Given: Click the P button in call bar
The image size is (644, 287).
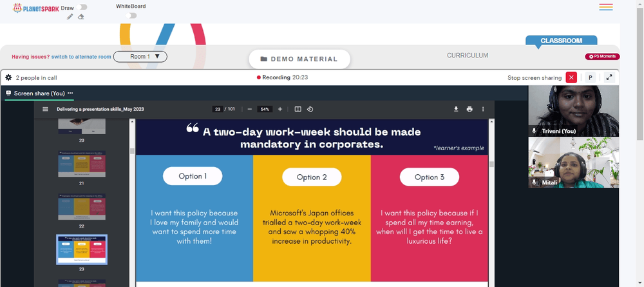Looking at the screenshot, I should (x=590, y=77).
